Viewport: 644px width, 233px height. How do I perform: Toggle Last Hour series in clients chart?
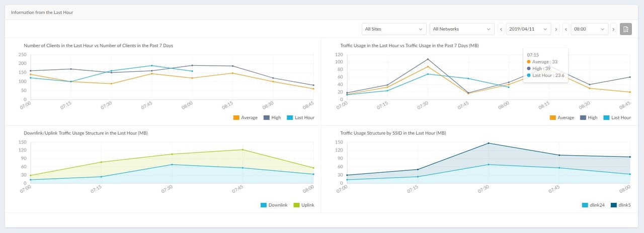pyautogui.click(x=300, y=118)
